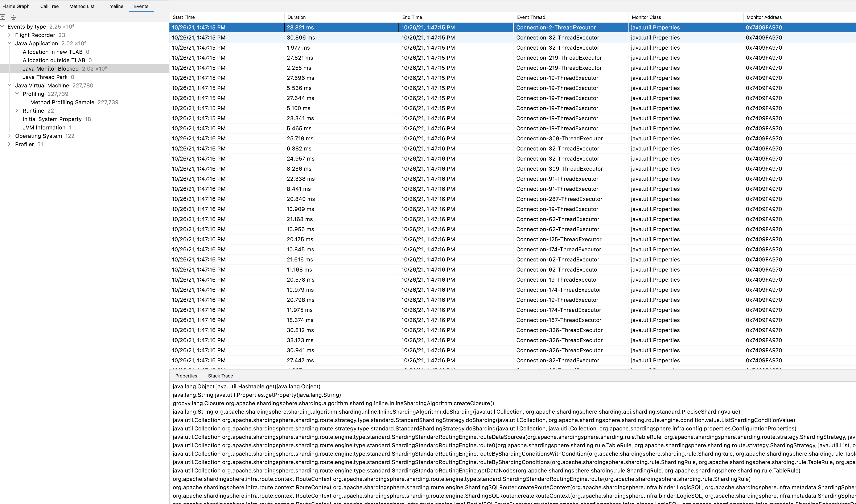
Task: Expand the Flight Recorder node
Action: click(9, 35)
